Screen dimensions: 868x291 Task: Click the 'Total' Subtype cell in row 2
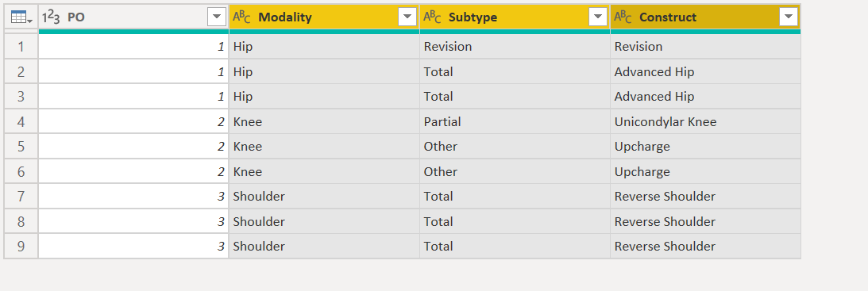click(x=515, y=71)
